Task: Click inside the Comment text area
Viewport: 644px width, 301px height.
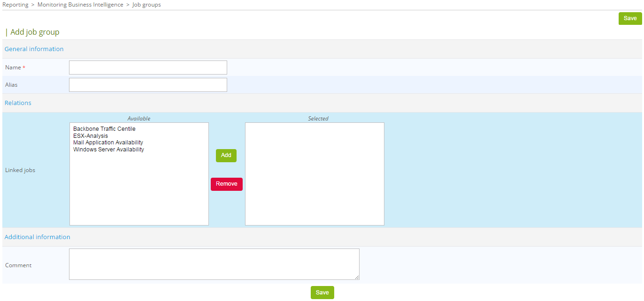Action: pos(214,263)
